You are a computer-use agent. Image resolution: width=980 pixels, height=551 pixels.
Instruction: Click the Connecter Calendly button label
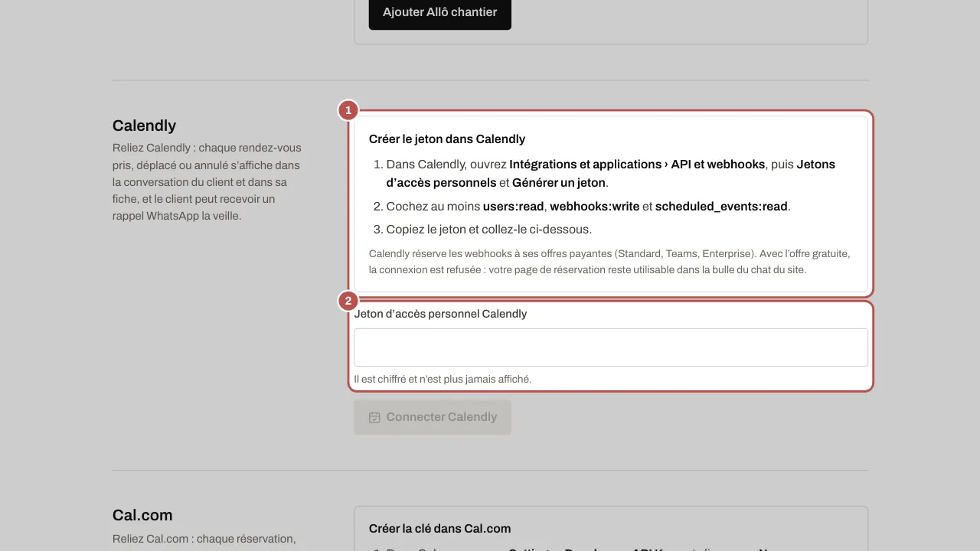[442, 417]
